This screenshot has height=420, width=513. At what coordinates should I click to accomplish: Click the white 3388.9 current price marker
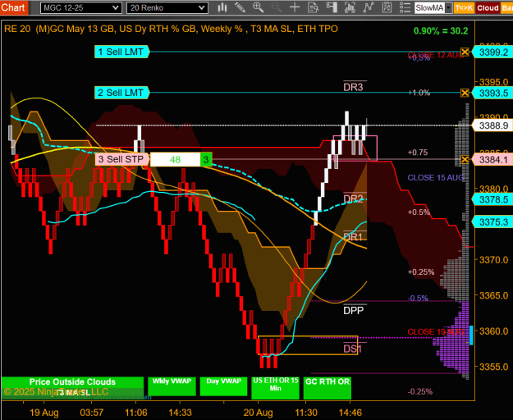(492, 126)
